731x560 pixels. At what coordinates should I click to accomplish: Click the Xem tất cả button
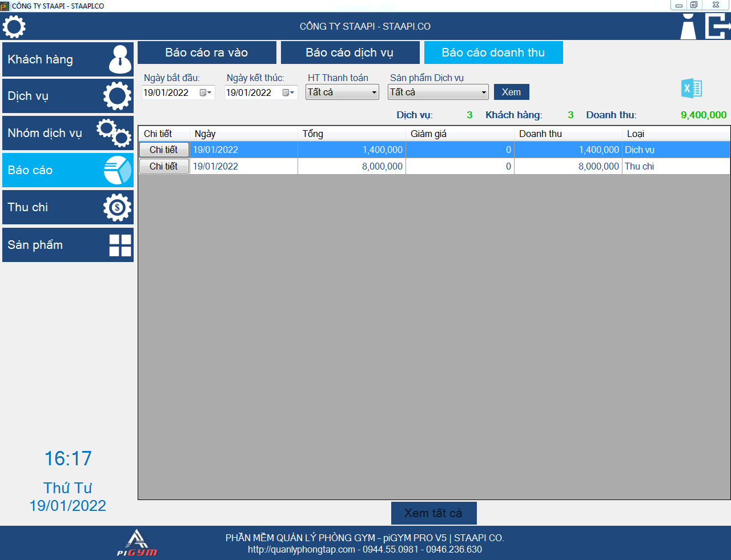[x=433, y=513]
